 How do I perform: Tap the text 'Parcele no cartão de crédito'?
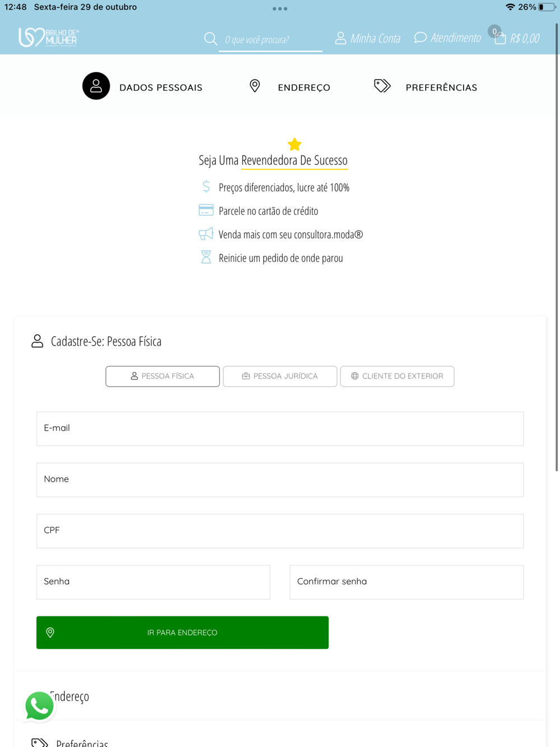coord(268,211)
